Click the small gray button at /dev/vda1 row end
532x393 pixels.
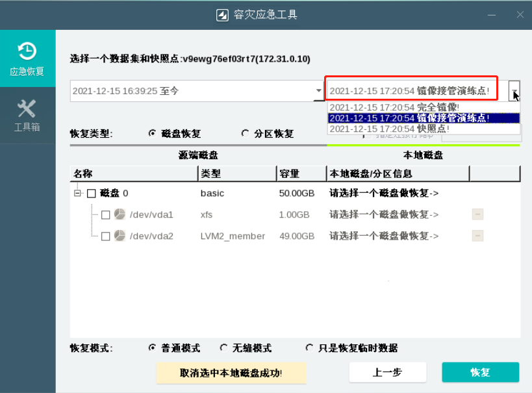tap(477, 215)
